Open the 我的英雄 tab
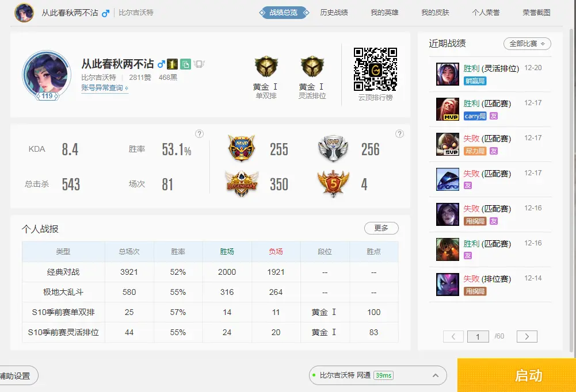 (x=384, y=13)
